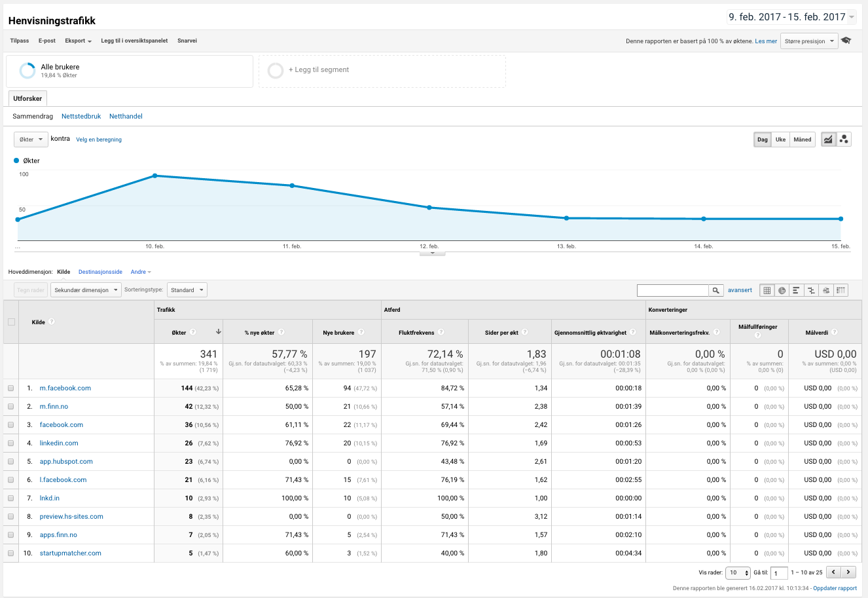Open the Eksport dropdown

coord(78,41)
